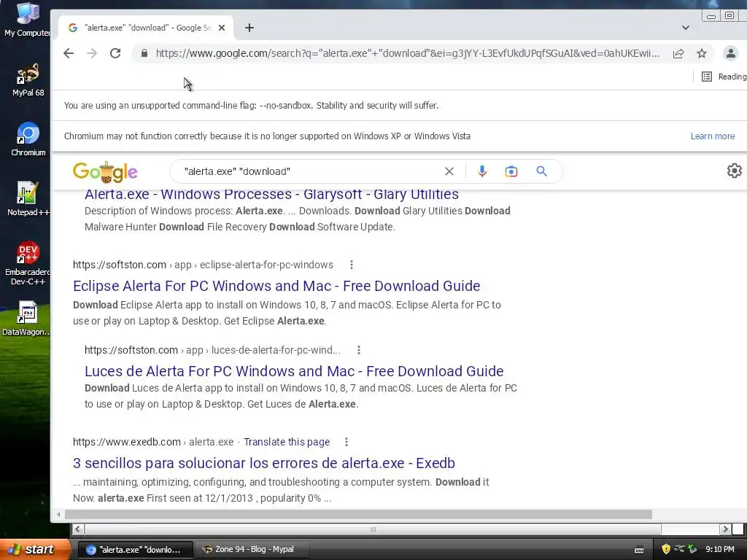This screenshot has width=747, height=560.
Task: Open Google quick settings gear
Action: click(x=734, y=171)
